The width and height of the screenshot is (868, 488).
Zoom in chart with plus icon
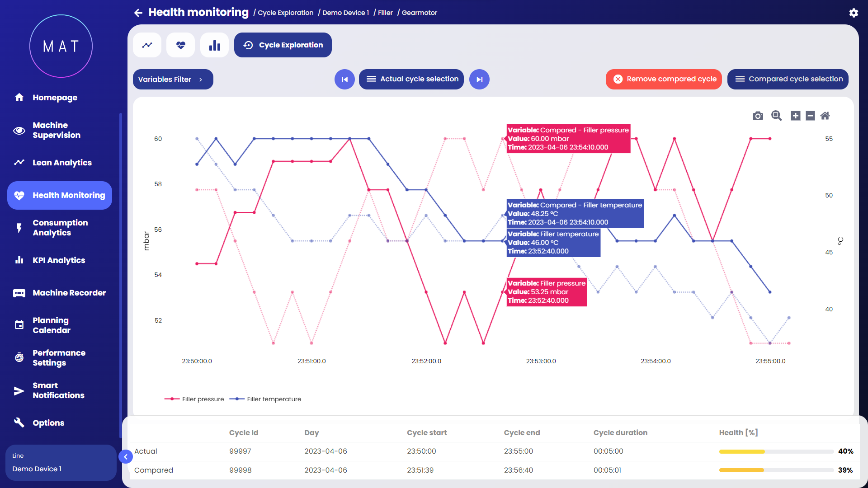point(795,116)
